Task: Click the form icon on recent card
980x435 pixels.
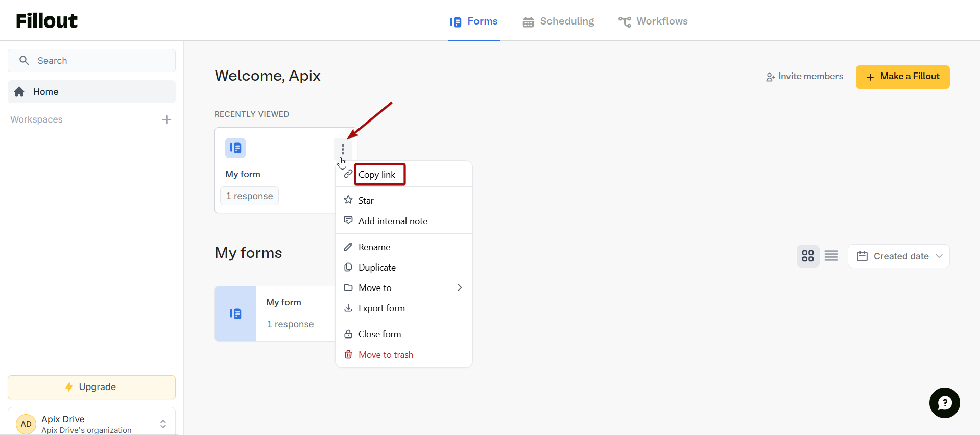Action: [x=235, y=148]
